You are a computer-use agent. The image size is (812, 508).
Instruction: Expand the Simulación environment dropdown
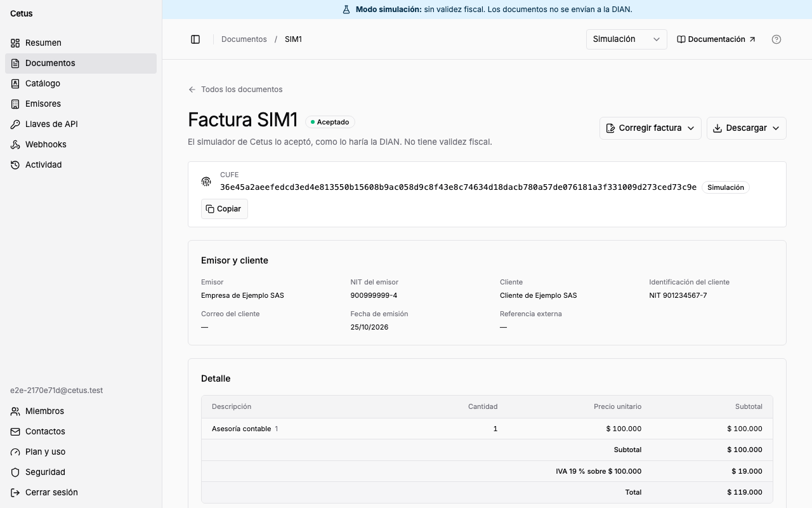tap(627, 39)
